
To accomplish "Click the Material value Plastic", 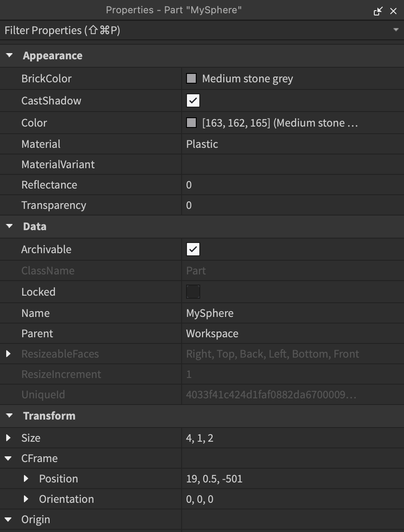I will [202, 144].
